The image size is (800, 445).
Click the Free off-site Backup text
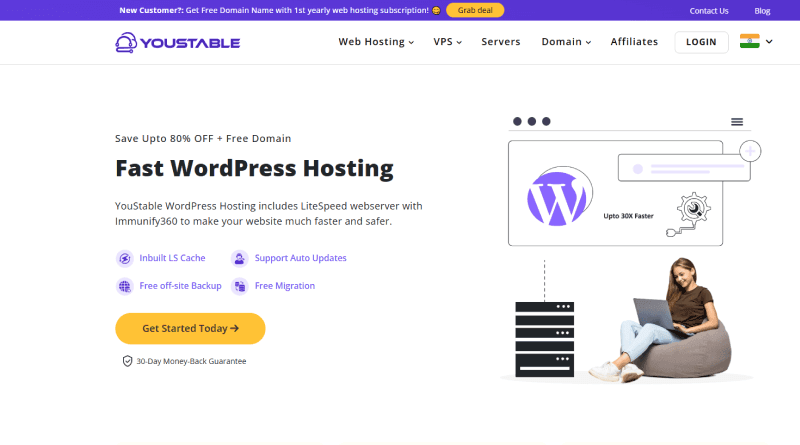(x=180, y=286)
